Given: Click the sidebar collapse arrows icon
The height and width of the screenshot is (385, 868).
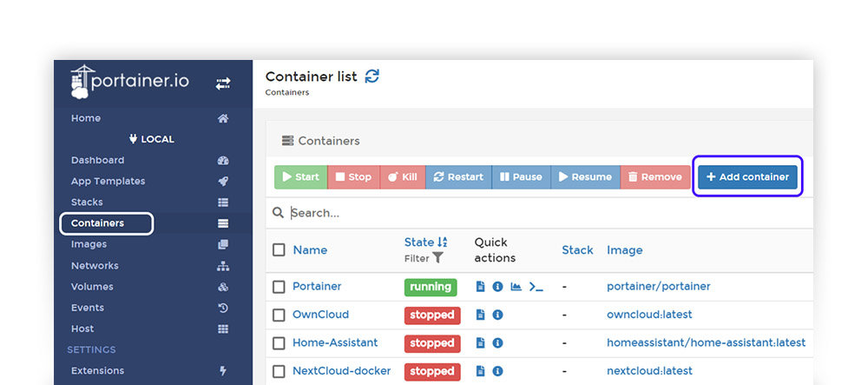Looking at the screenshot, I should (x=223, y=83).
